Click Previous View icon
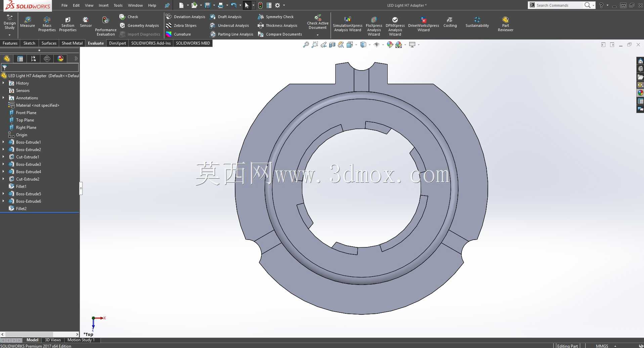Screen dimensions: 644x348 tap(324, 45)
